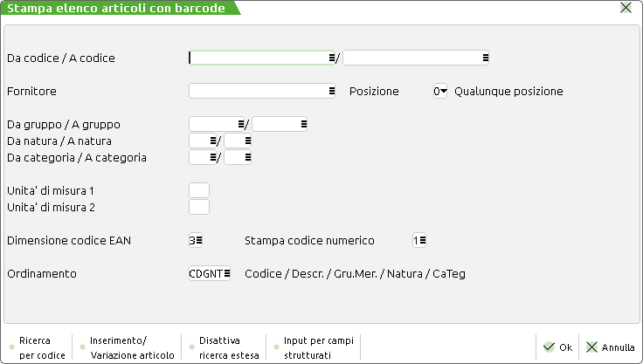Close the Stampa elenco articoli window
643x364 pixels.
[626, 8]
